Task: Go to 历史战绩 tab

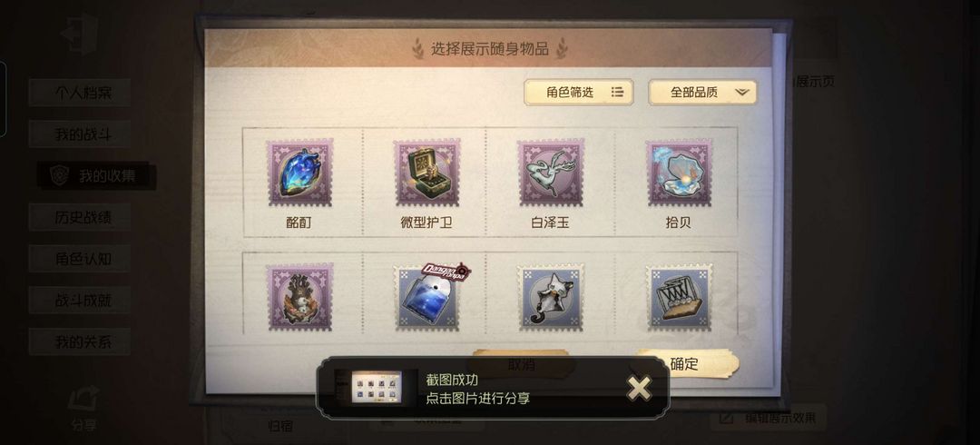Action: pos(80,217)
